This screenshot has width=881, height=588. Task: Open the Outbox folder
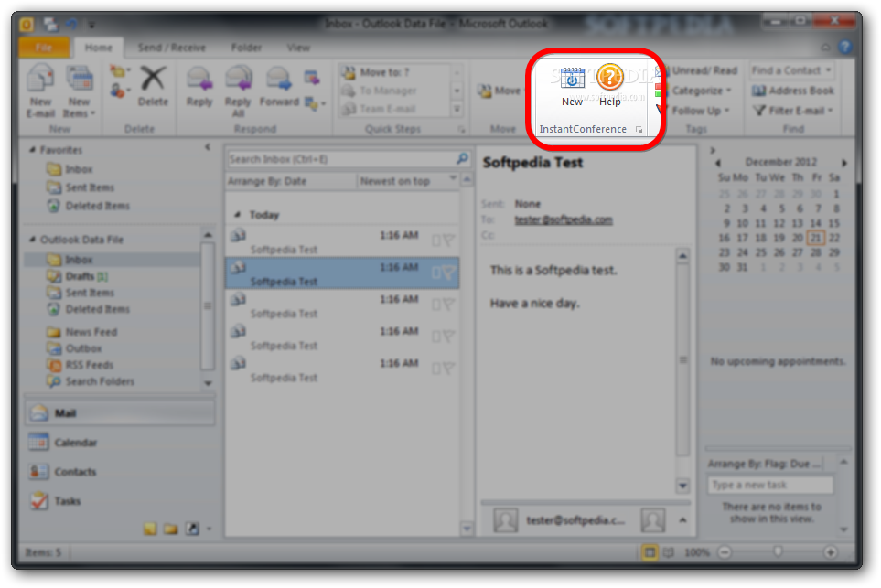point(75,348)
